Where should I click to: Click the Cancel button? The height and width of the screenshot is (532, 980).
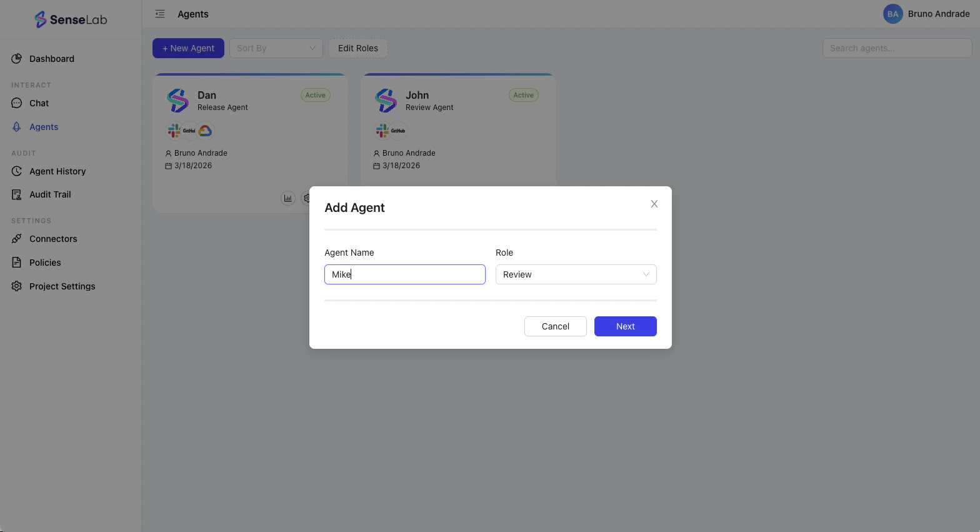pos(556,326)
